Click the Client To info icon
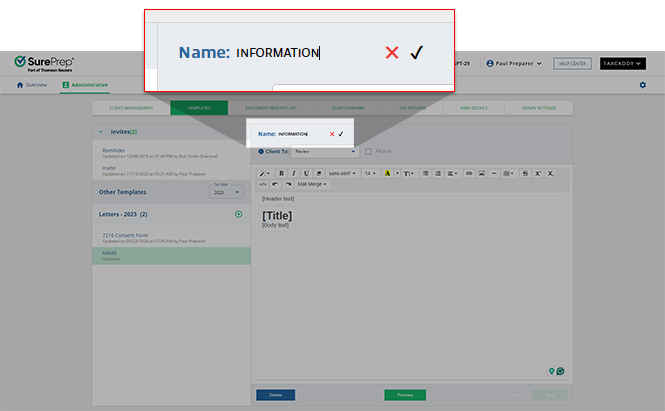 pos(261,151)
